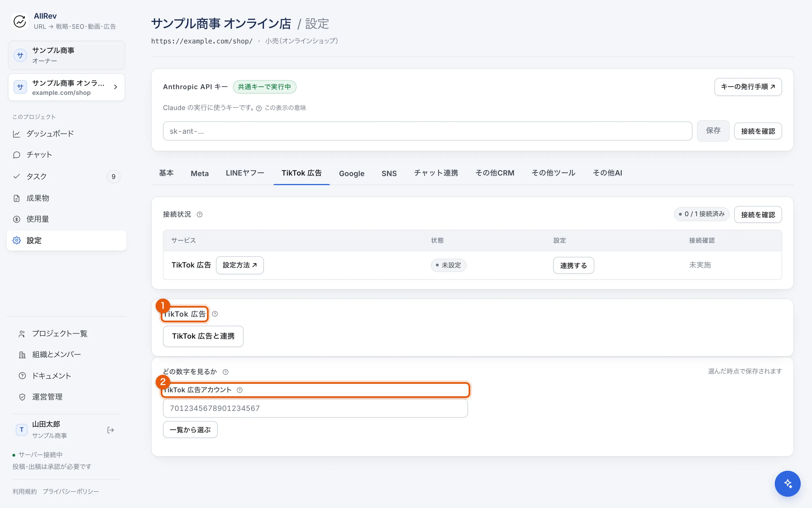Click キーの発行手順 button

point(748,87)
